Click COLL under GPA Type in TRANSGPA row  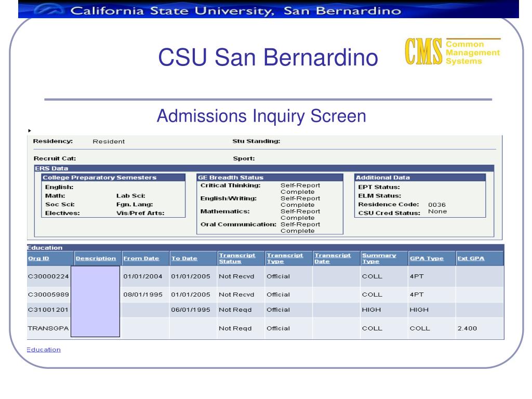pyautogui.click(x=420, y=328)
